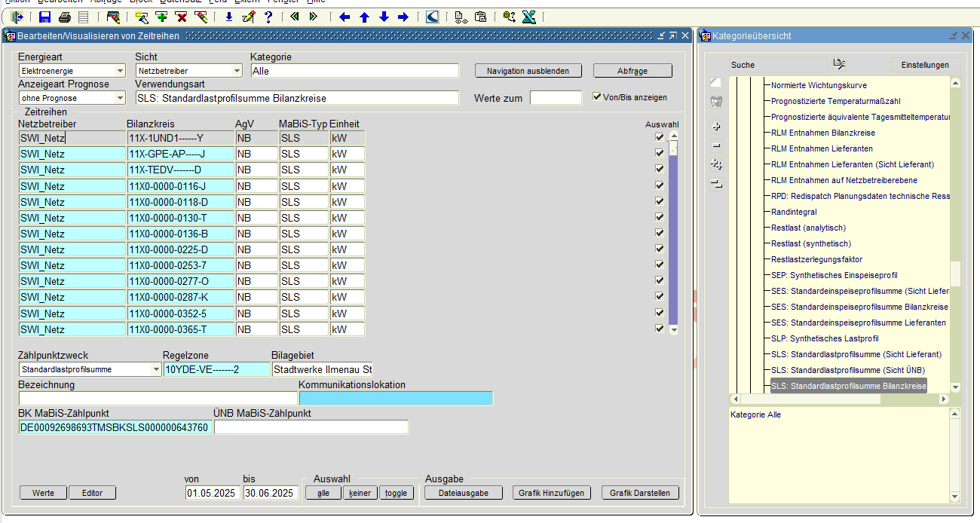Click the green plus add-record icon
Viewport: 980px width, 523px height.
tap(161, 17)
